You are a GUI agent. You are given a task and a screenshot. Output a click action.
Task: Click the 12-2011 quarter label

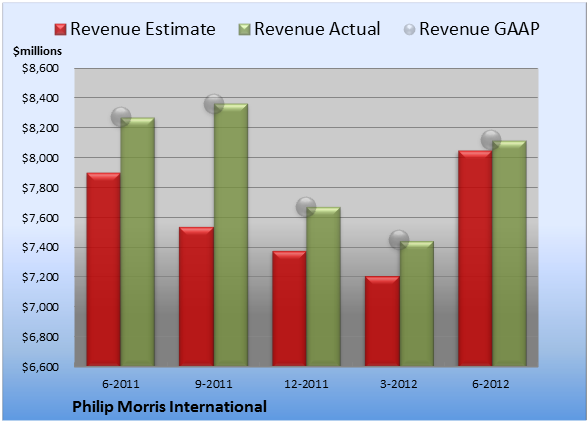coord(306,384)
